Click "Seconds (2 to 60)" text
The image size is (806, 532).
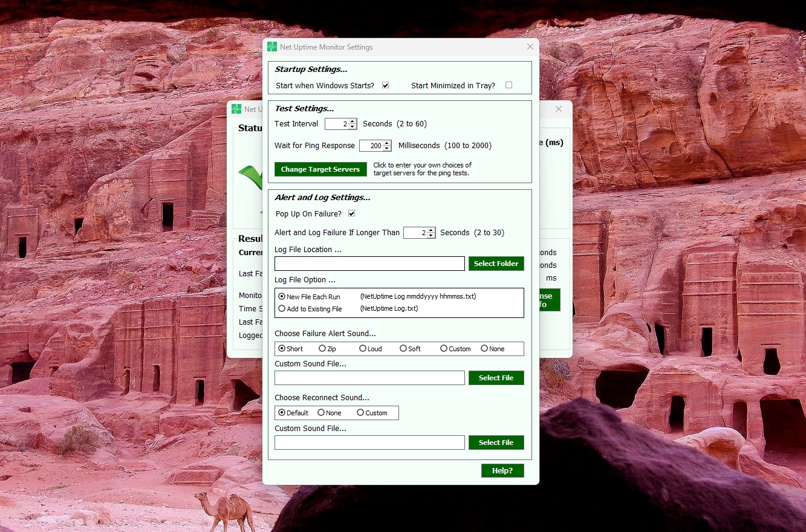[x=395, y=124]
